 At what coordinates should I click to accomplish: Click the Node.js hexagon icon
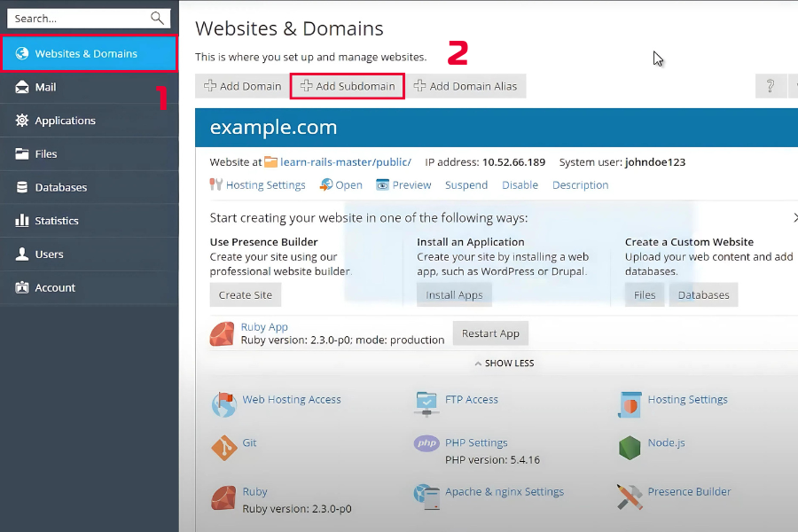click(x=630, y=447)
